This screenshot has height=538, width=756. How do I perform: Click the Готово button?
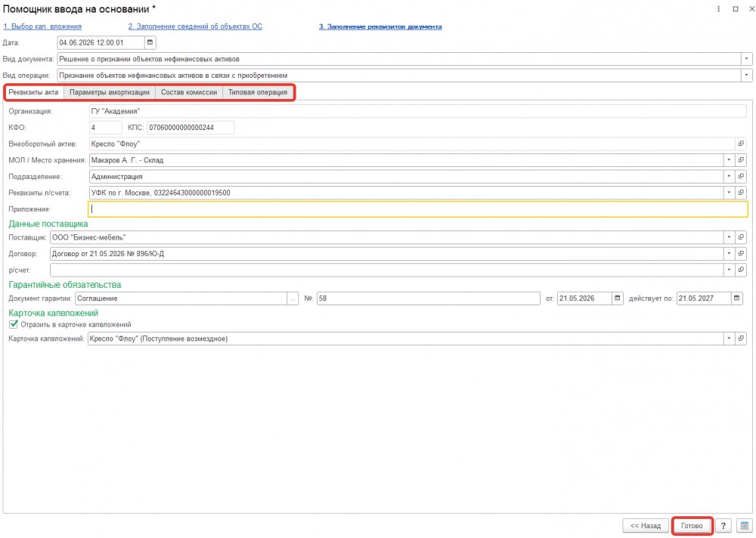click(x=692, y=525)
